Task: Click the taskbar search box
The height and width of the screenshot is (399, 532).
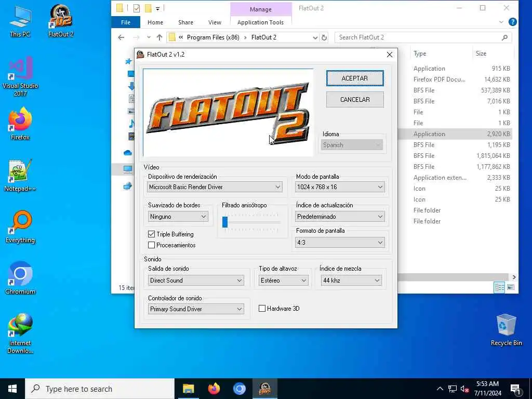Action: coord(100,389)
